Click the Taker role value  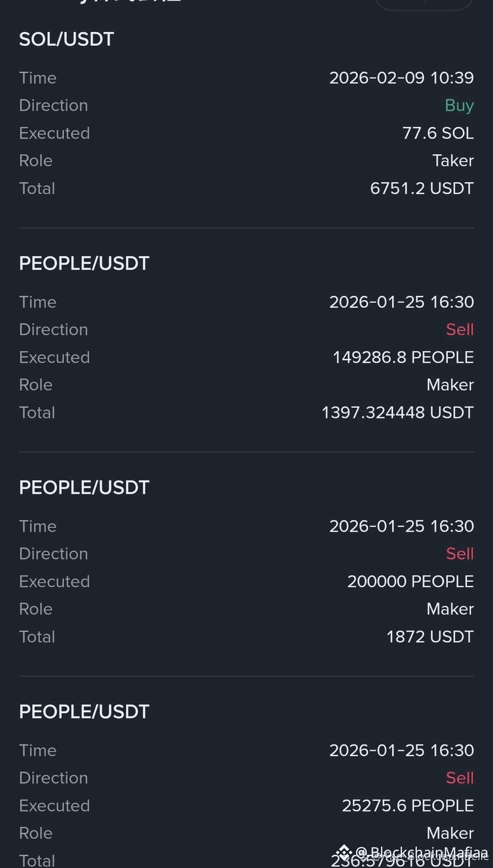(453, 161)
